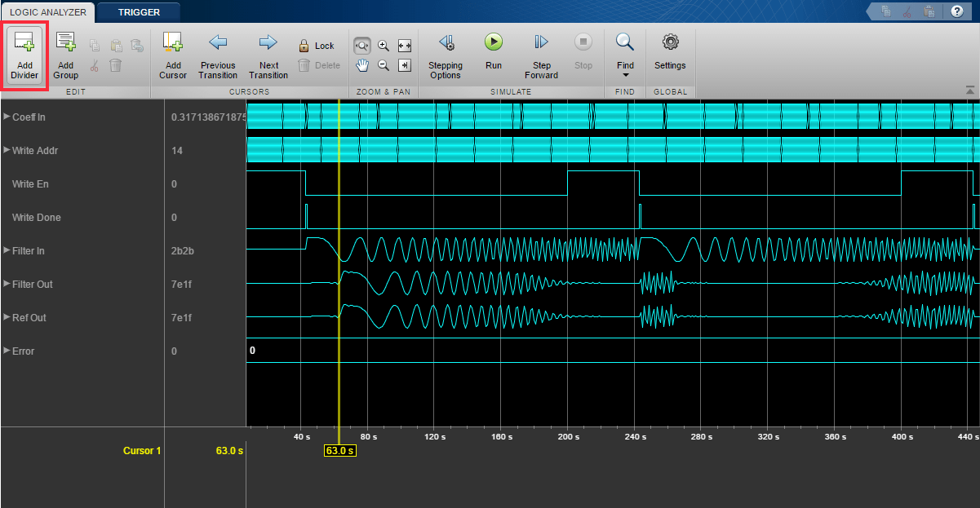980x508 pixels.
Task: Open Stepping Options
Action: point(446,55)
